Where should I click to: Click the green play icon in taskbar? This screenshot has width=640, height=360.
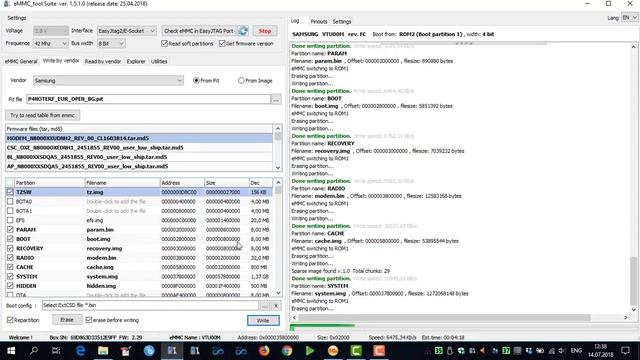[x=310, y=351]
